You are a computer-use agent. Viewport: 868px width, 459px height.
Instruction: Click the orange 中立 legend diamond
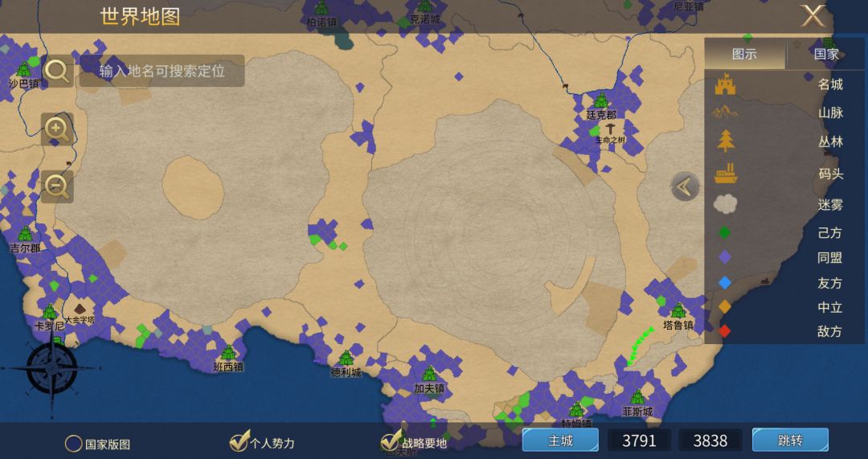point(724,307)
